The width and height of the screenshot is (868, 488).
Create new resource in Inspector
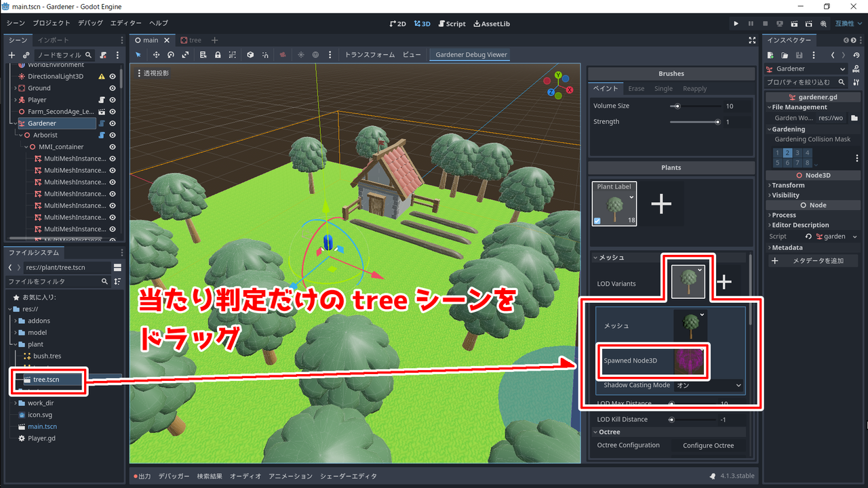[x=770, y=55]
